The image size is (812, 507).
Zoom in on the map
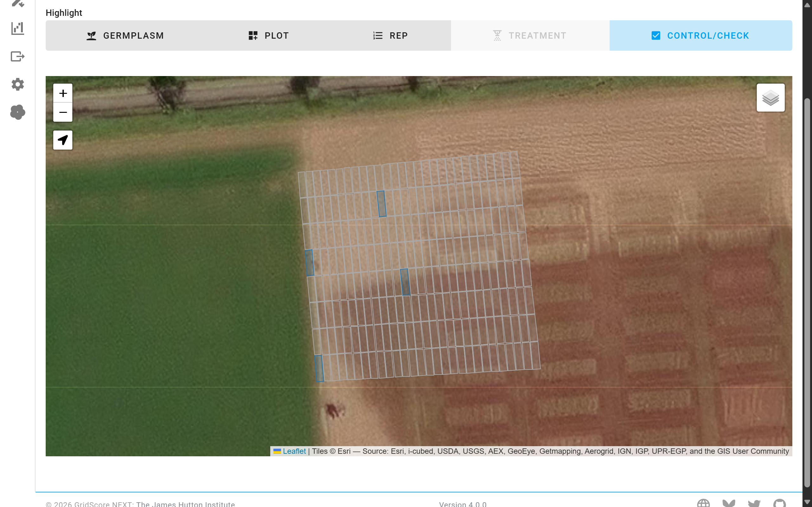[63, 93]
